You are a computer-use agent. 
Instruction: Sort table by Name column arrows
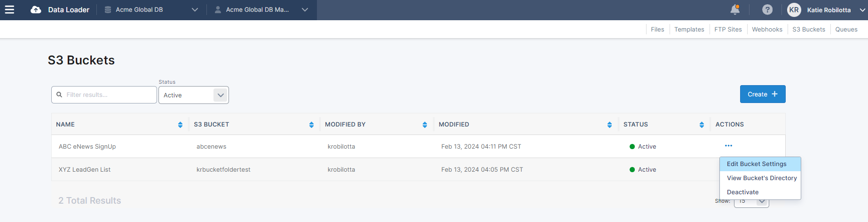pyautogui.click(x=180, y=125)
